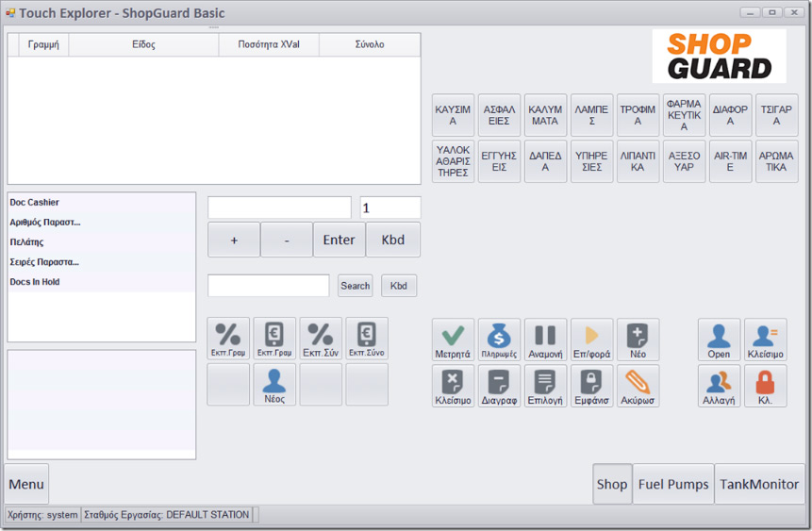Open cashier shift with Open user icon
This screenshot has width=812, height=531.
point(719,340)
